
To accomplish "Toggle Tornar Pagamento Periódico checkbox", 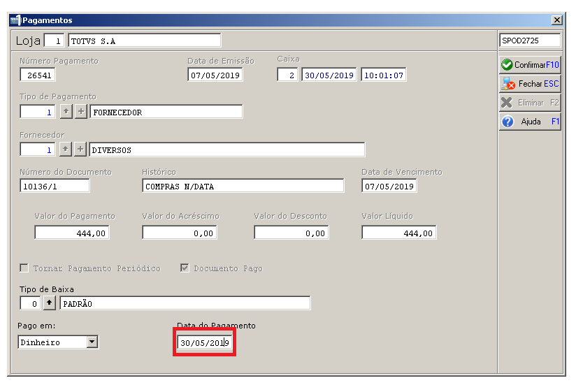I will tap(24, 268).
